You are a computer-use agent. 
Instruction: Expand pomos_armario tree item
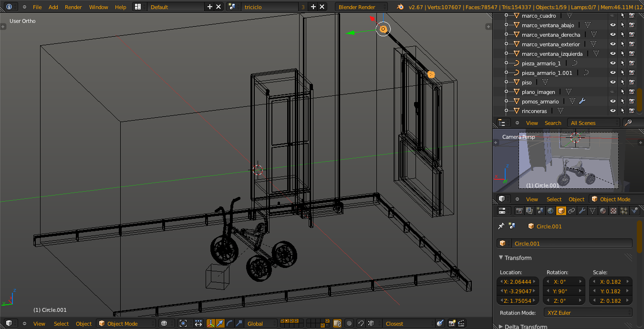(x=507, y=101)
